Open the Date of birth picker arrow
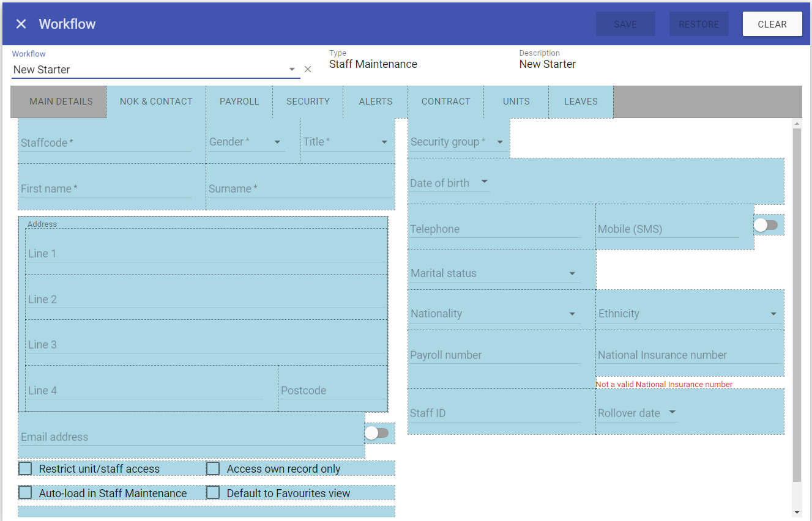 484,182
